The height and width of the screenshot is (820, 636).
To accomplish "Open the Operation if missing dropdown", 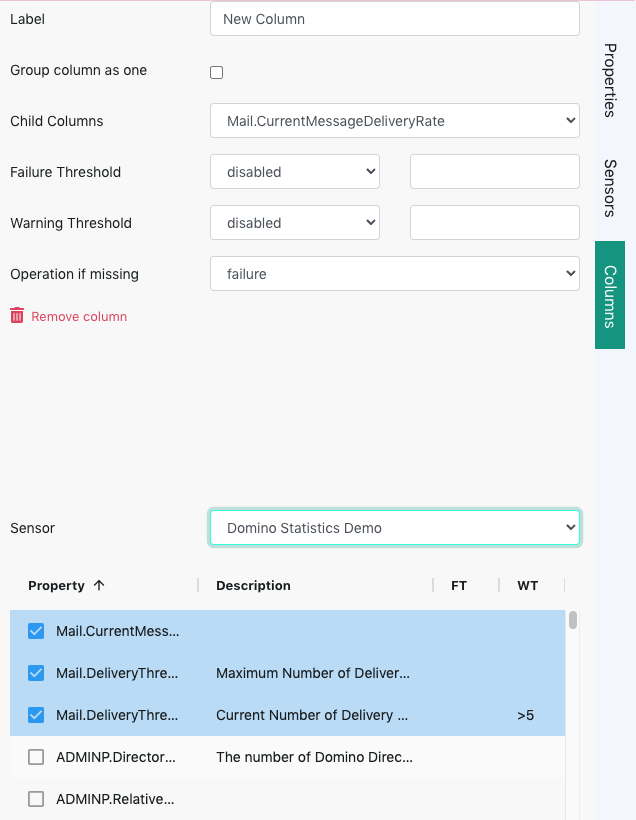I will 394,274.
